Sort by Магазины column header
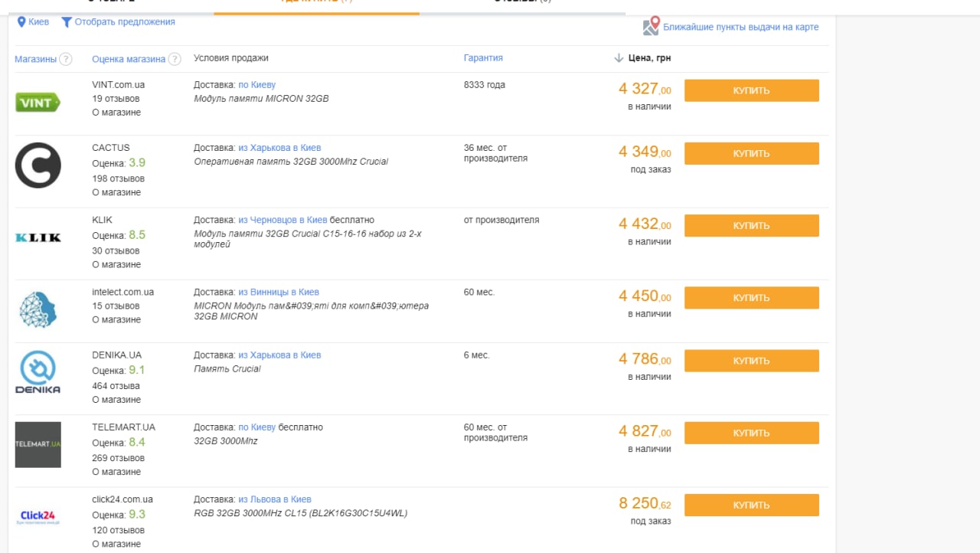This screenshot has width=980, height=553. click(x=36, y=59)
